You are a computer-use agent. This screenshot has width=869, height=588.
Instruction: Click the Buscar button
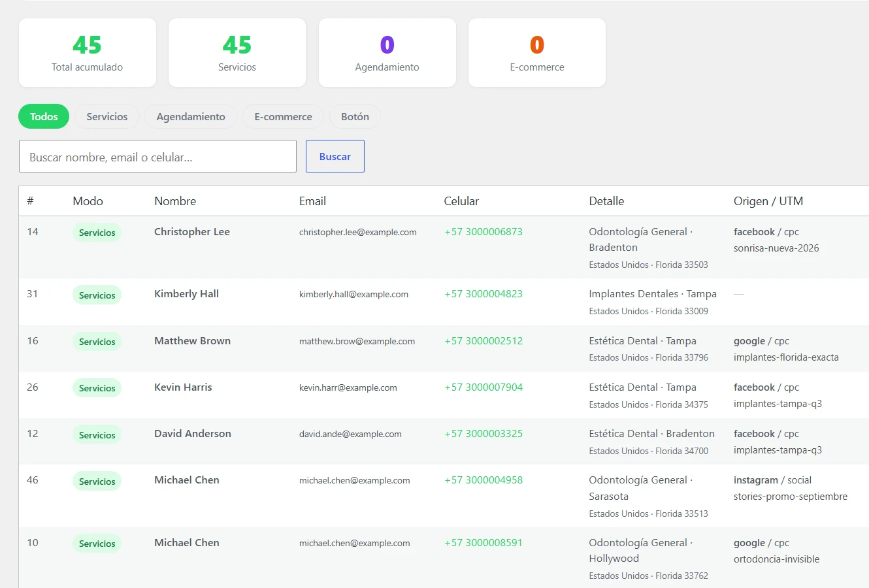coord(335,156)
